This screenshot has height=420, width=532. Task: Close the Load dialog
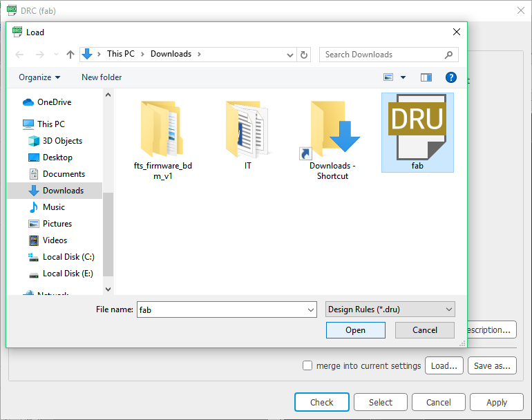pyautogui.click(x=457, y=32)
